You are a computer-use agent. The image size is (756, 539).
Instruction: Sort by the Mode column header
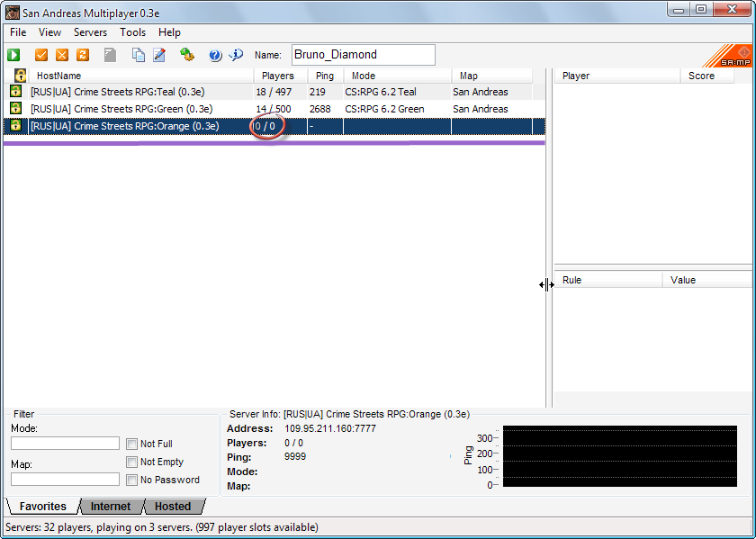click(398, 76)
